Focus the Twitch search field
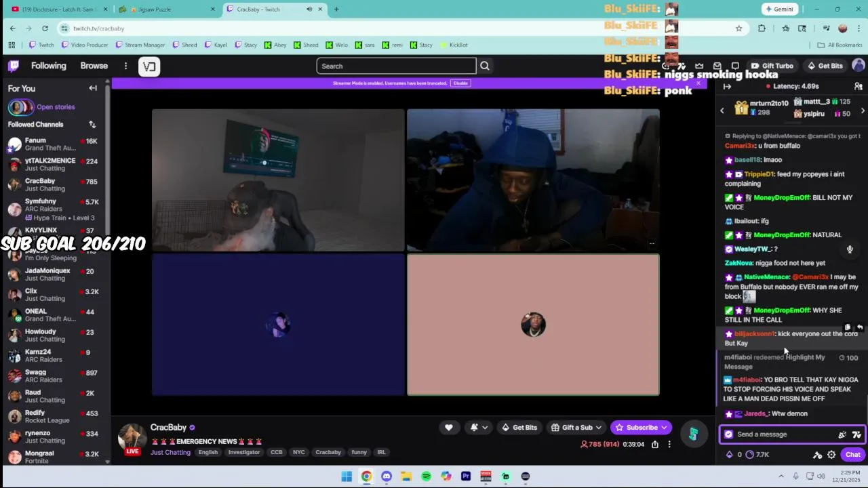This screenshot has height=488, width=868. (x=396, y=66)
